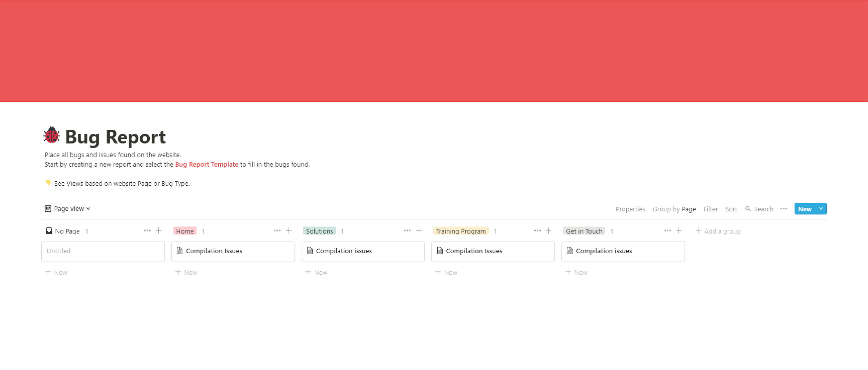
Task: Open the Bug Report Template link
Action: (207, 164)
